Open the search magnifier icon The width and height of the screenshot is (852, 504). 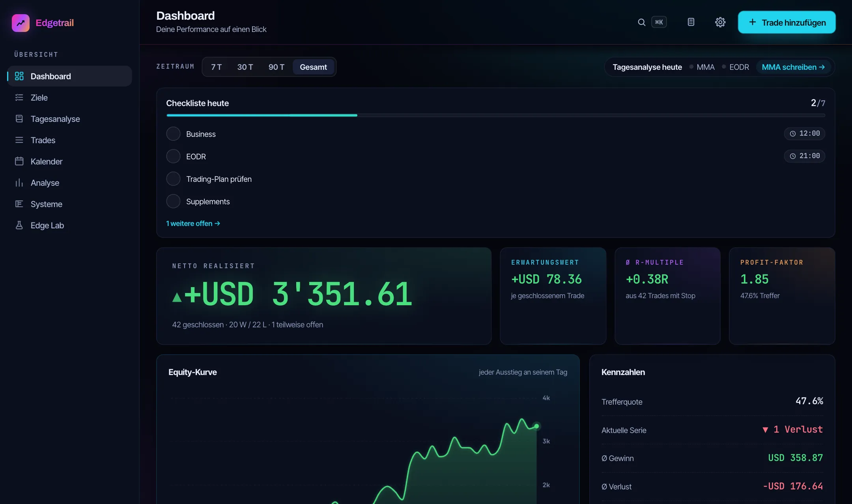click(x=642, y=22)
